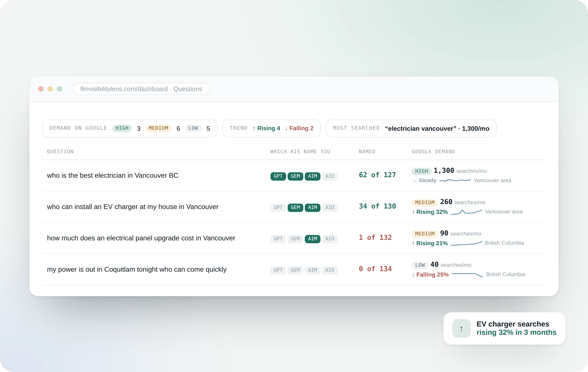Click the WHICH AIS NAME YOU column header
Screen dimensions: 588x372
point(300,151)
